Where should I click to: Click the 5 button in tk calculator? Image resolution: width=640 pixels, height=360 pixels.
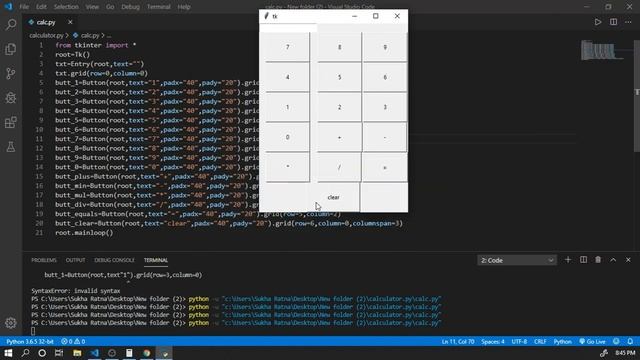339,77
